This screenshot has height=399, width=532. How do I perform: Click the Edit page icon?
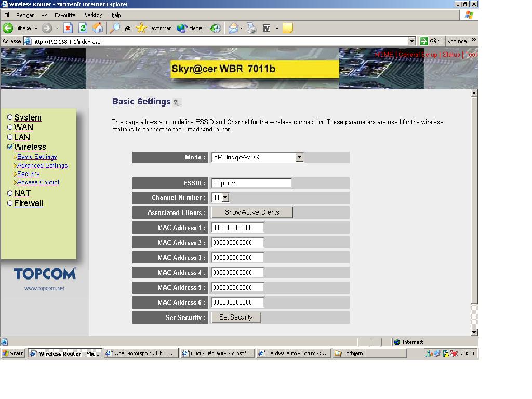coord(267,28)
